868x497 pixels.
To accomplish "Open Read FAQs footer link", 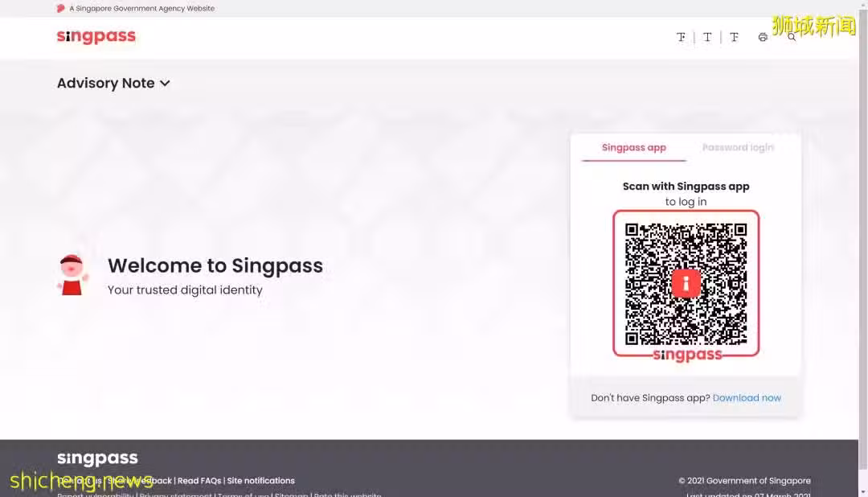I will 199,480.
